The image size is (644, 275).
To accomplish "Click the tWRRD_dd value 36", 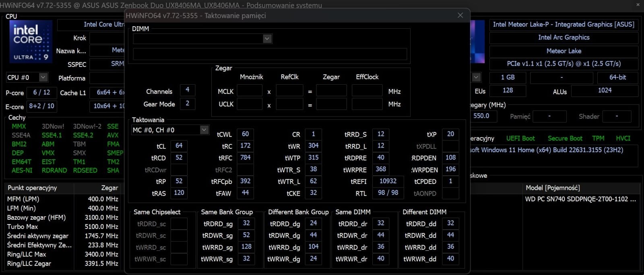I will click(x=450, y=247).
